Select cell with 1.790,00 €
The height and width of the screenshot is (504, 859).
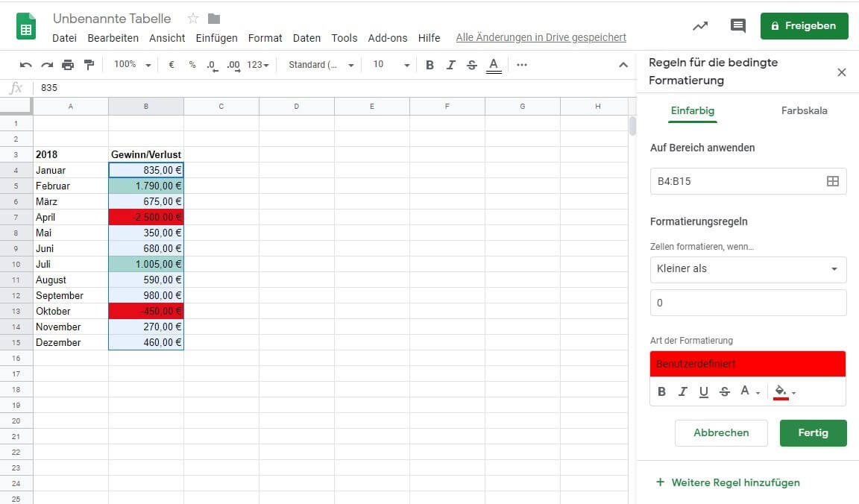[x=146, y=186]
